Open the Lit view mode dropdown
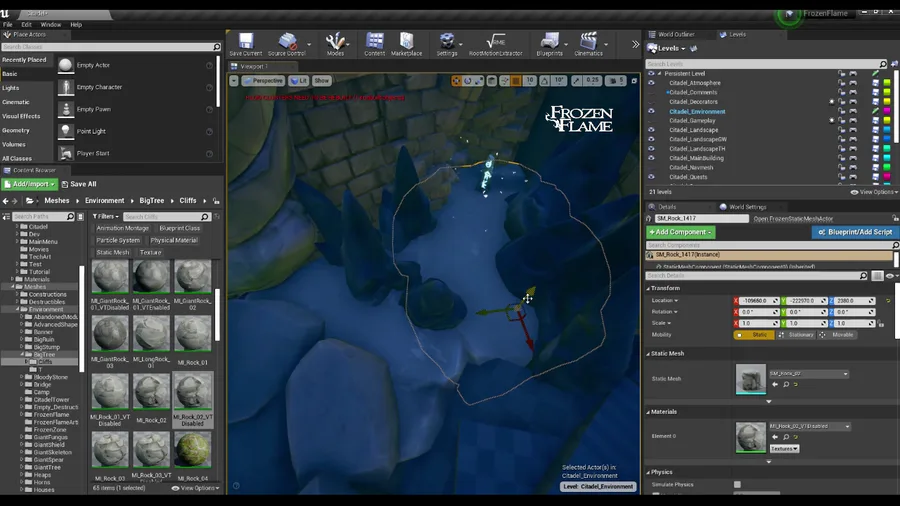 [298, 81]
